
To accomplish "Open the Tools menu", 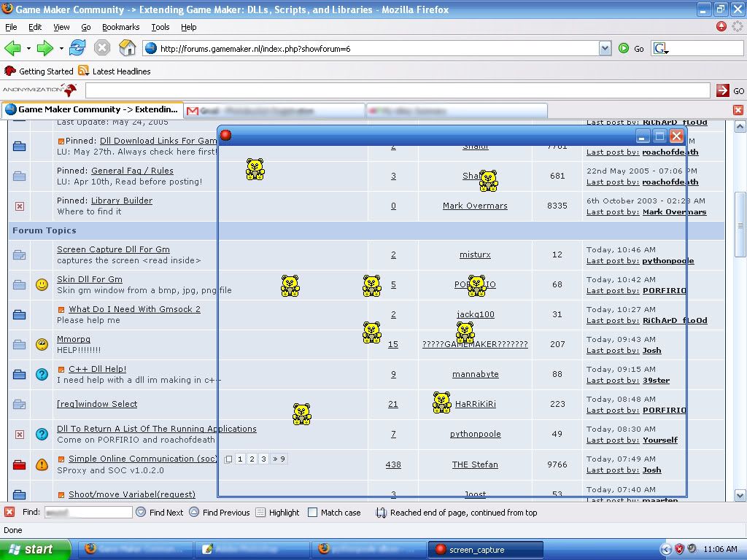I will [160, 27].
